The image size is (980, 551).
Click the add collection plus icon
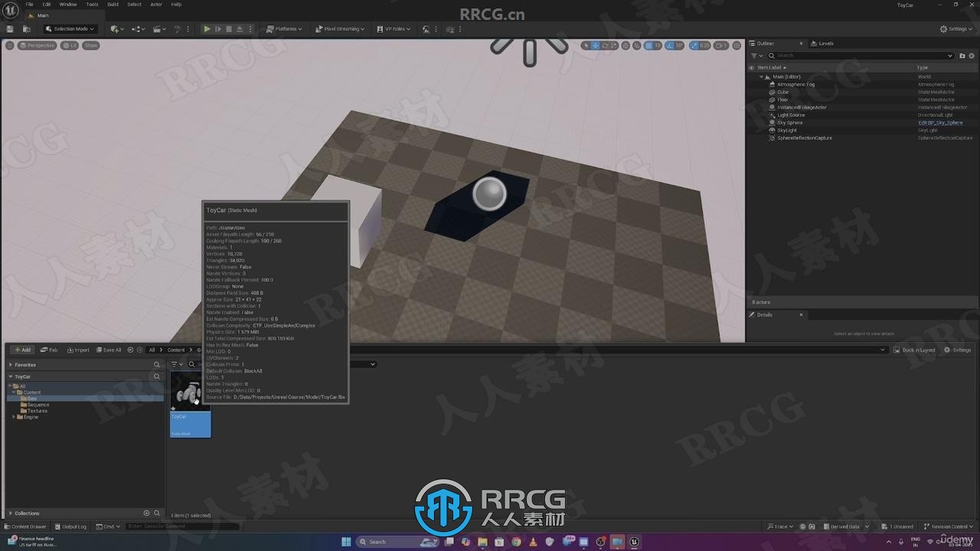pyautogui.click(x=146, y=514)
